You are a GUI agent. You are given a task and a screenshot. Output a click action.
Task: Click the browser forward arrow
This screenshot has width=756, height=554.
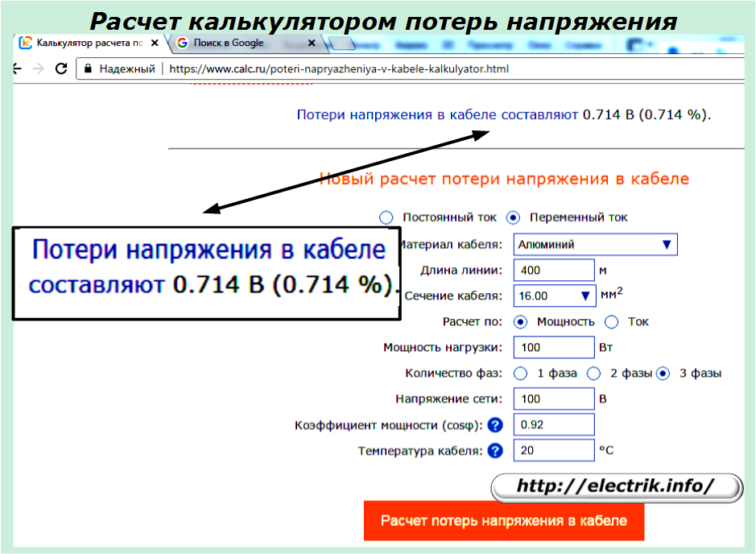[38, 69]
